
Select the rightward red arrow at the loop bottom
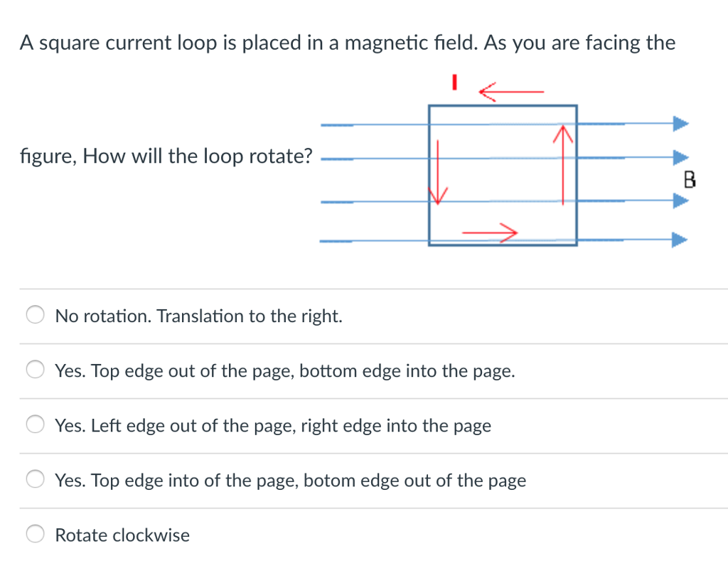coord(491,230)
